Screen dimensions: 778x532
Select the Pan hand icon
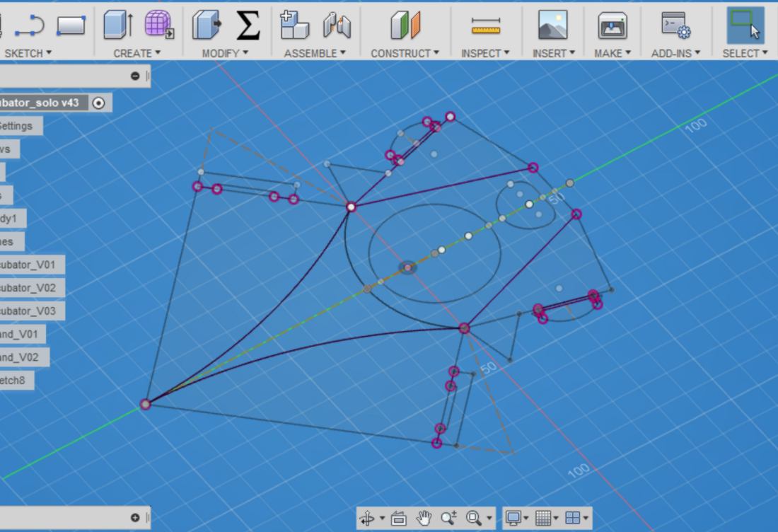coord(423,519)
